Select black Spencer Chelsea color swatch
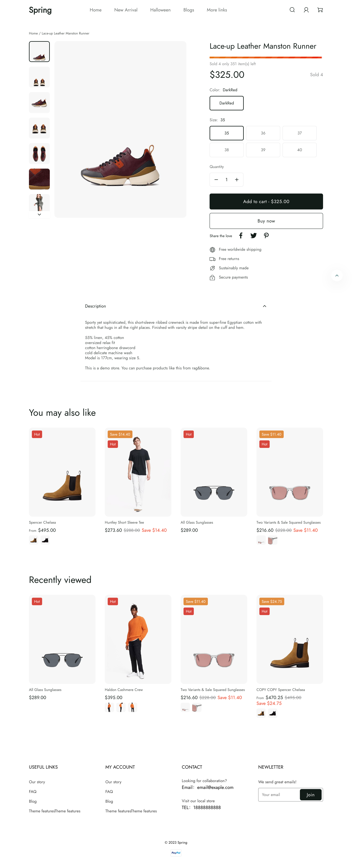This screenshot has width=352, height=868. click(45, 540)
